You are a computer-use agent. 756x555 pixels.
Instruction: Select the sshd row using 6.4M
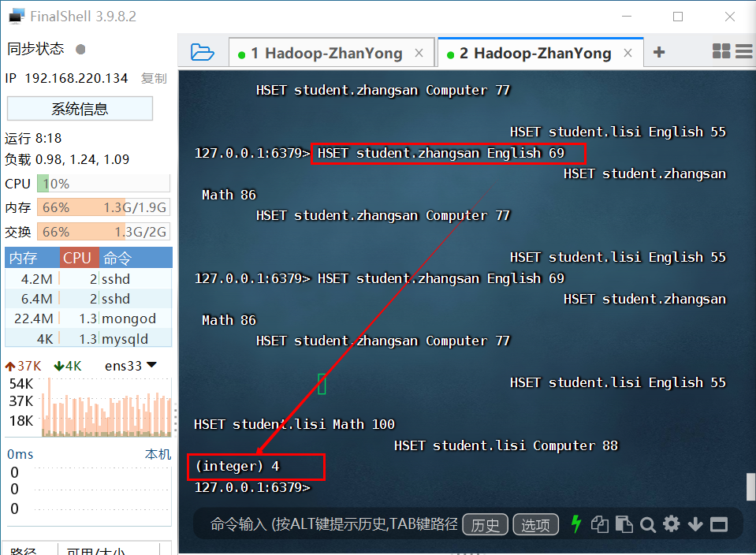[x=89, y=299]
